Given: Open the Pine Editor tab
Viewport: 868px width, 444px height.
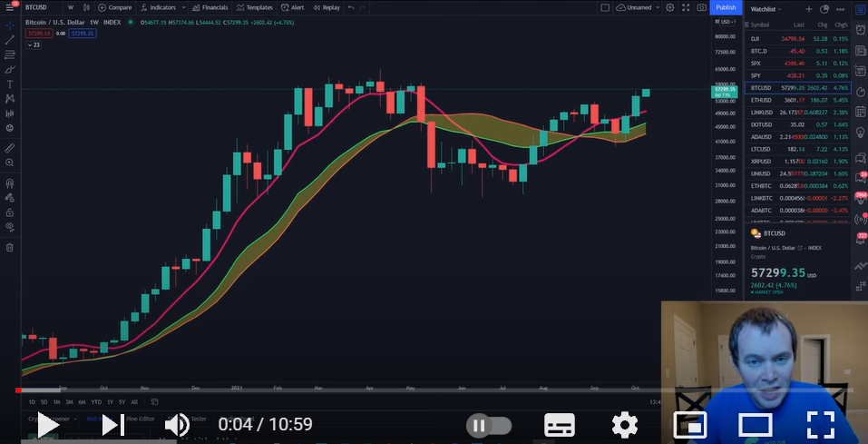Looking at the screenshot, I should (x=140, y=419).
